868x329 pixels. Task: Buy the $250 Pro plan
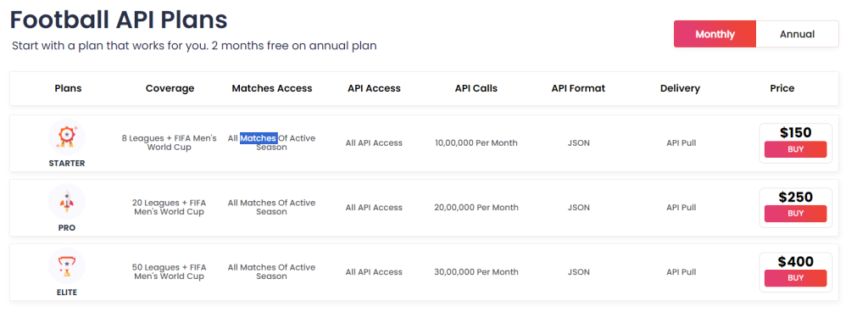coord(795,214)
